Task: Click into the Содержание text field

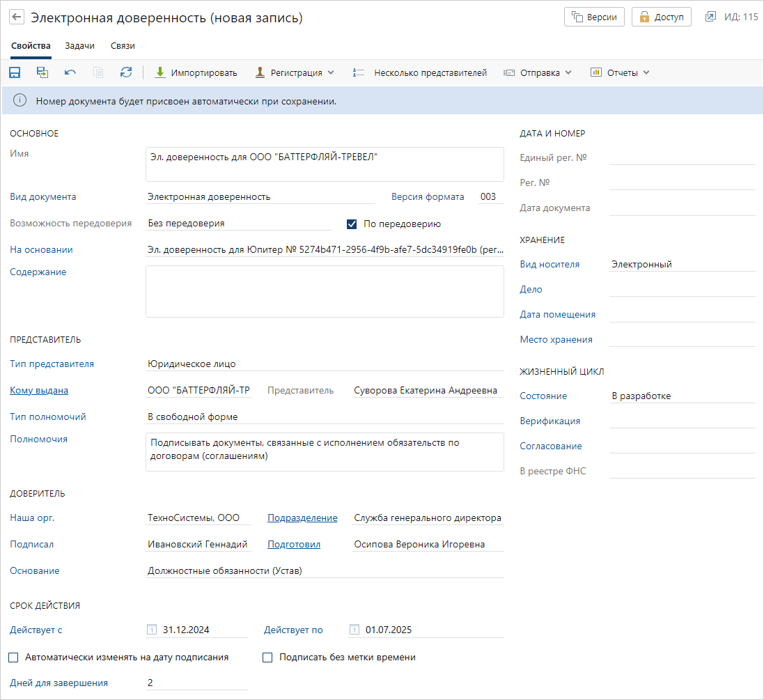Action: click(325, 291)
